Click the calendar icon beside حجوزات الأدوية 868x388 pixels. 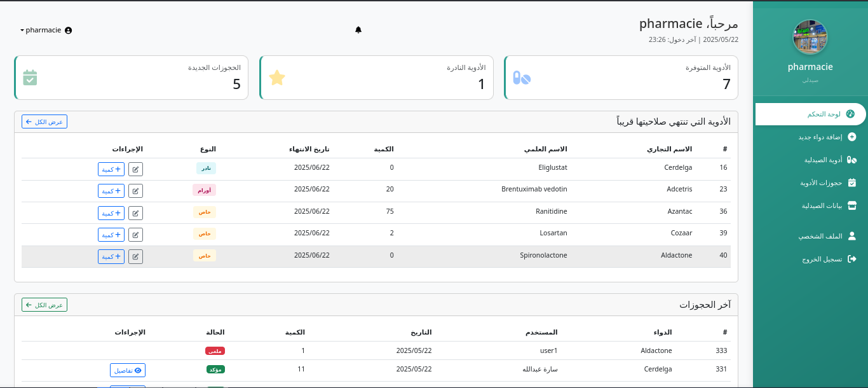point(852,183)
